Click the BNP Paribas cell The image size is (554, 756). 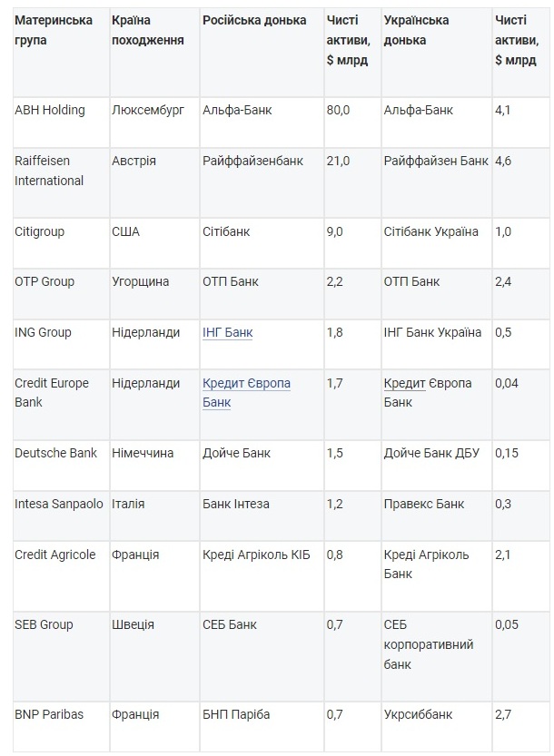click(49, 714)
